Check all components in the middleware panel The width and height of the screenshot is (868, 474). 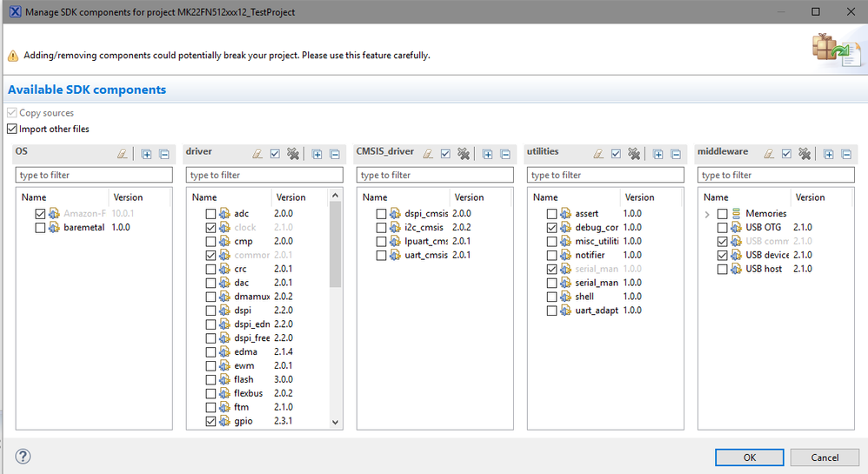click(786, 154)
